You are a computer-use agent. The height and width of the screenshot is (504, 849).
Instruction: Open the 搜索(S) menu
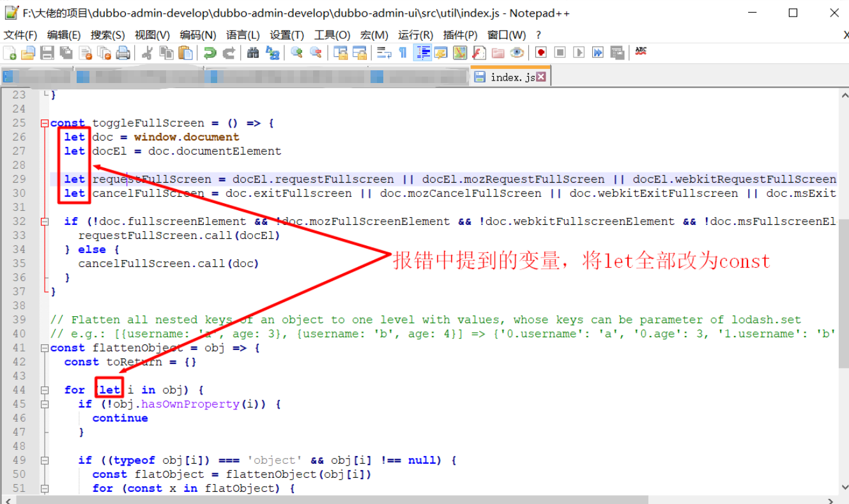(x=108, y=35)
